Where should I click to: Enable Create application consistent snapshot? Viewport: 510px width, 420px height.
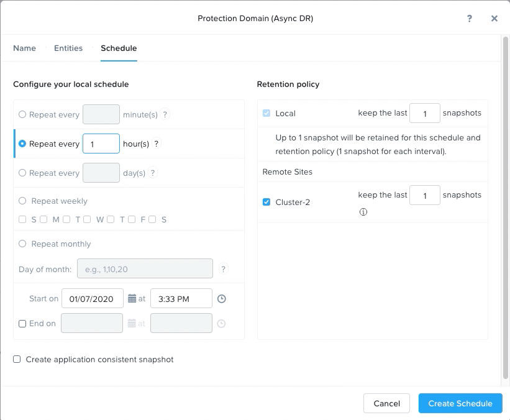pyautogui.click(x=17, y=359)
